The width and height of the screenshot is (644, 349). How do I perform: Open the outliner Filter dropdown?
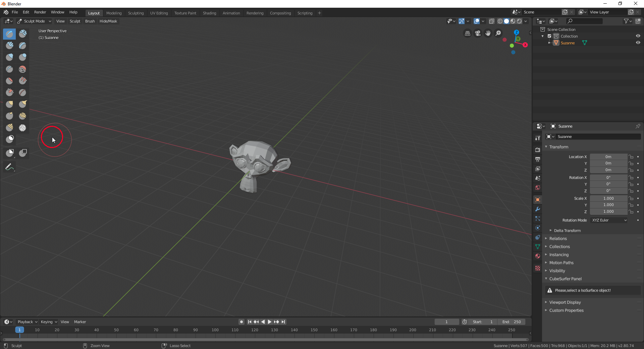point(627,21)
